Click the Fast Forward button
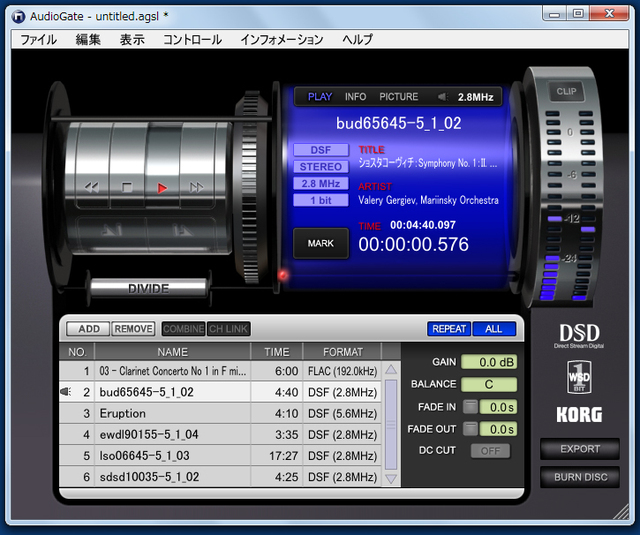This screenshot has width=640, height=535. (196, 187)
